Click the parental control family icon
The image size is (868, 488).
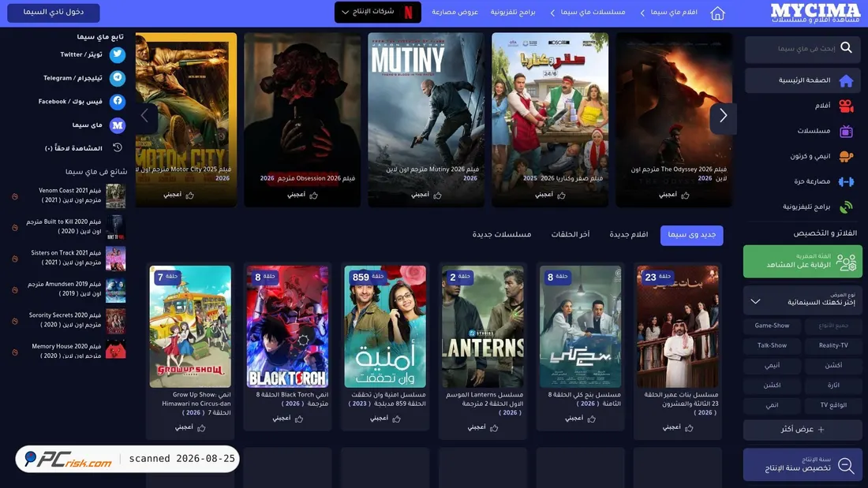click(846, 262)
